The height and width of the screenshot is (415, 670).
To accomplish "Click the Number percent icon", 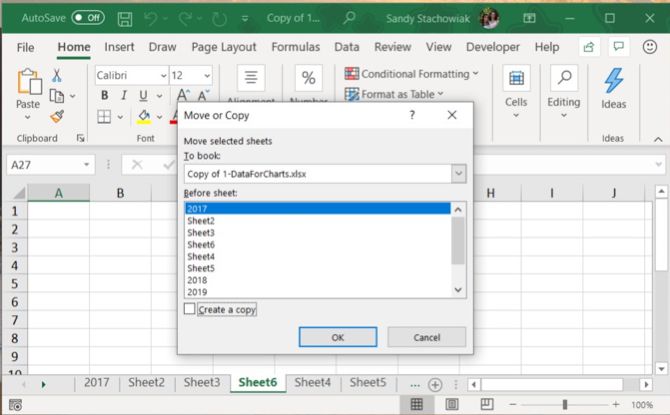I will pyautogui.click(x=309, y=78).
